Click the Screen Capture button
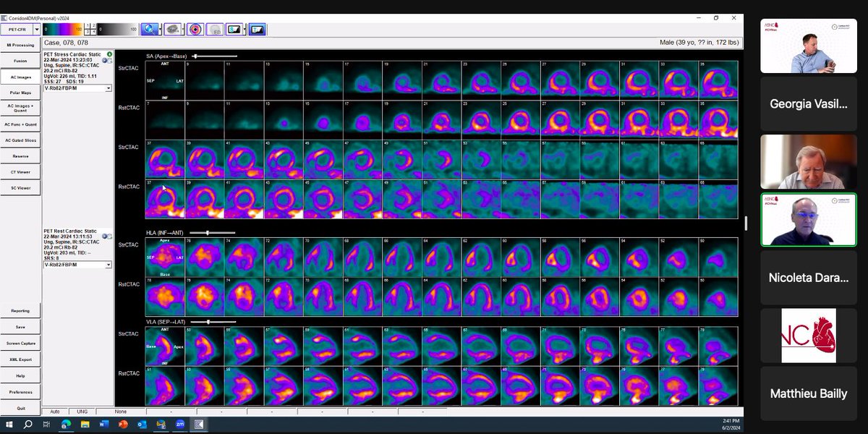 tap(20, 343)
